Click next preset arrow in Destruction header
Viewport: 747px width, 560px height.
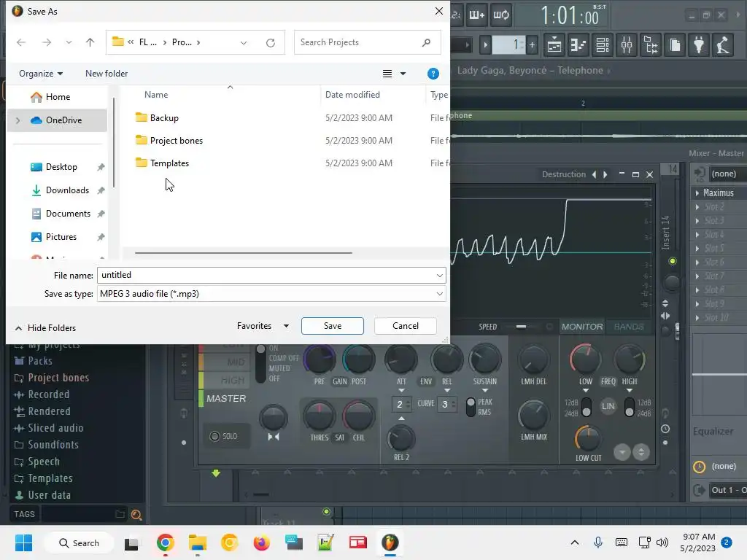[x=605, y=174]
